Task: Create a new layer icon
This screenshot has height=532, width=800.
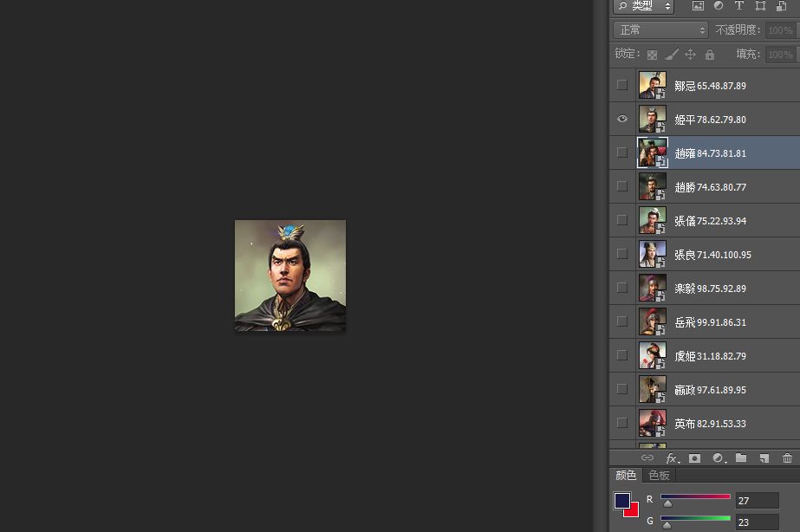Action: [764, 458]
